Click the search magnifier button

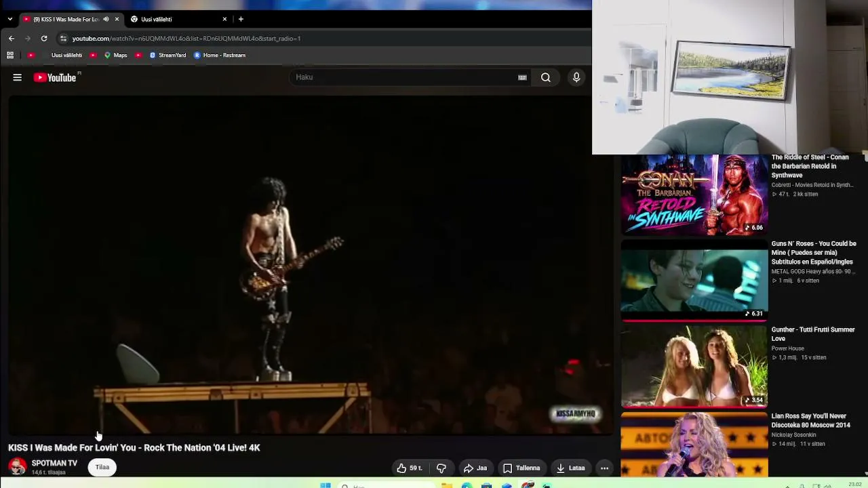[546, 77]
